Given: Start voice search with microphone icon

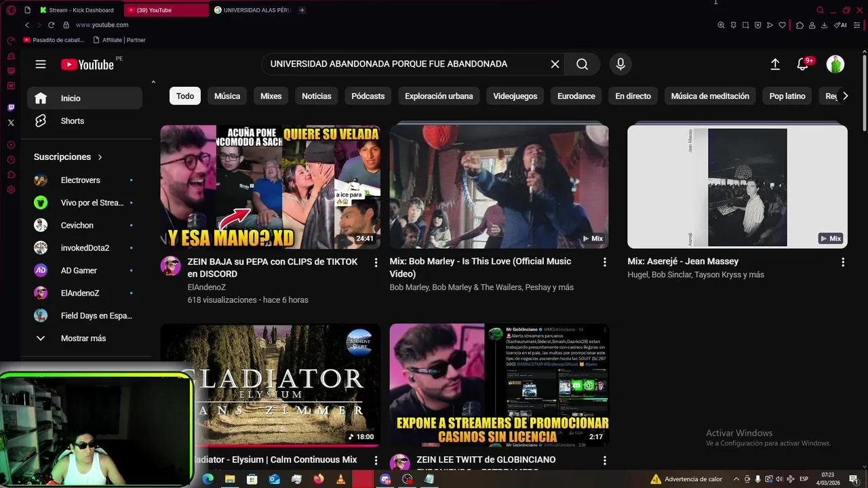Looking at the screenshot, I should [x=620, y=64].
